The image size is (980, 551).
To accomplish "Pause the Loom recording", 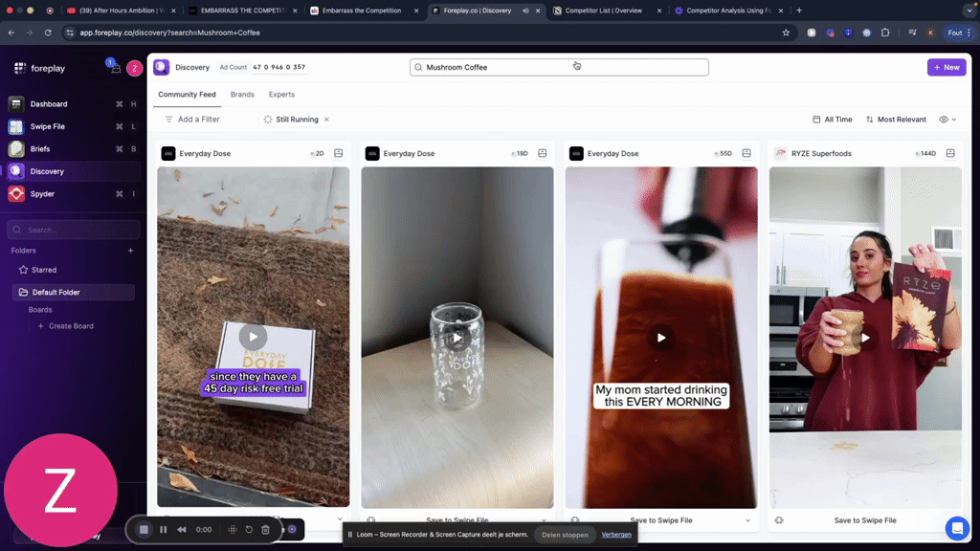I will [x=163, y=529].
